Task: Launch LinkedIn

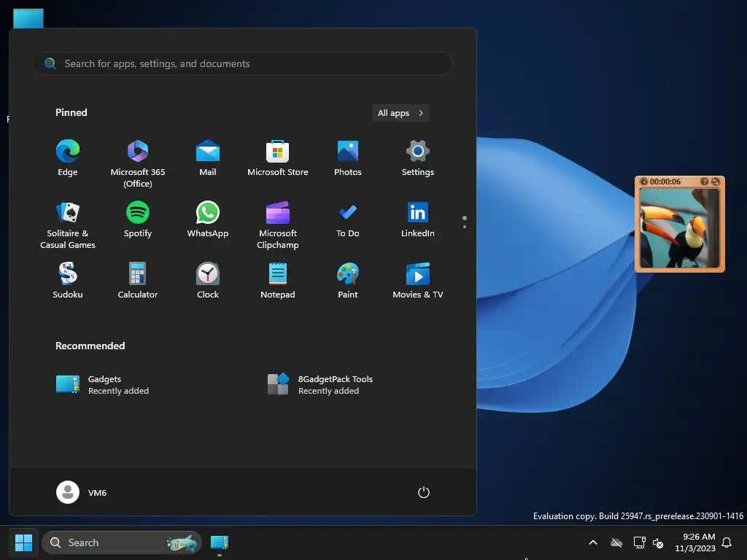Action: [418, 219]
